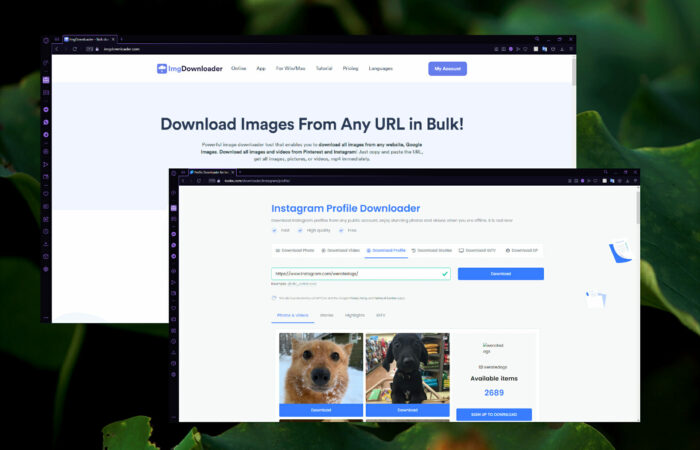The width and height of the screenshot is (700, 450).
Task: Select the Highlights tab
Action: 354,315
